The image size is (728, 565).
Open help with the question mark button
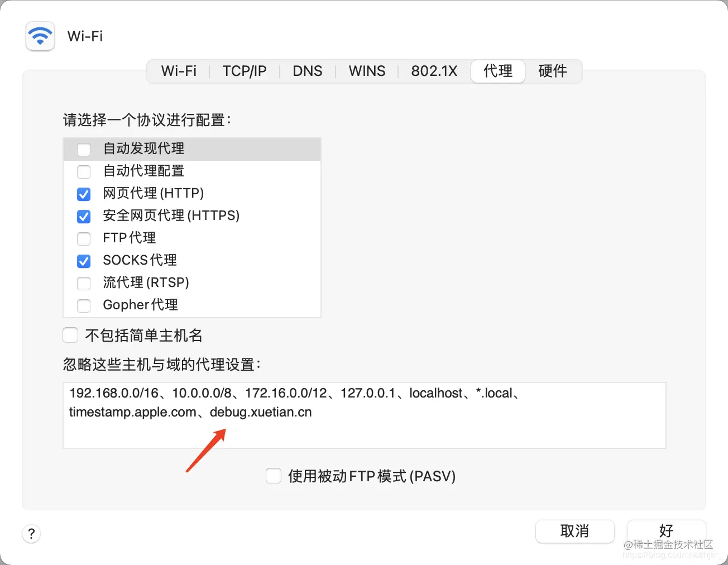point(31,533)
